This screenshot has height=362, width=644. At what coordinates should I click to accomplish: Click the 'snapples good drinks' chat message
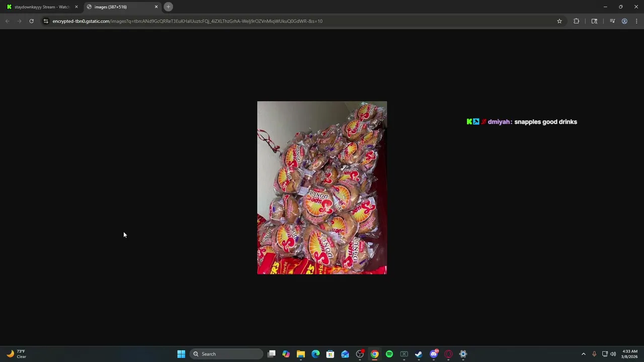545,122
